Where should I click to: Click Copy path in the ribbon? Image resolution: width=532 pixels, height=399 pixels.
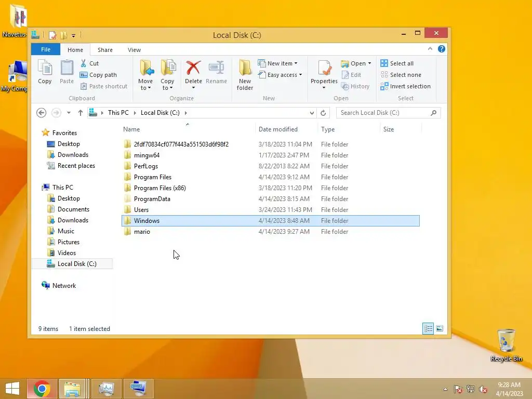coord(98,75)
